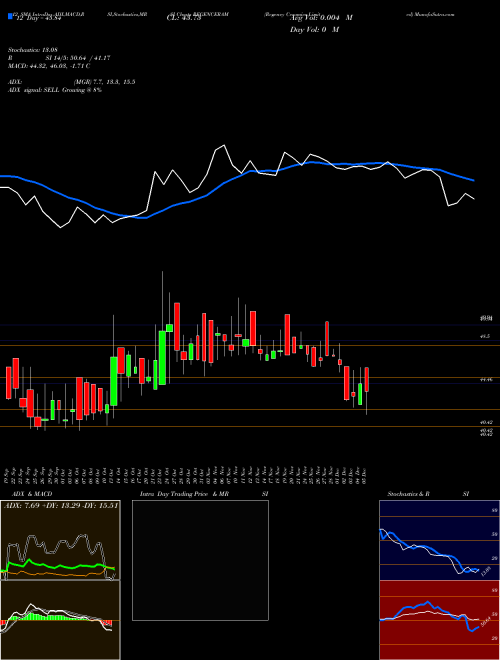
Task: Click the tallest green candlestick in the main chart
Action: point(162,358)
